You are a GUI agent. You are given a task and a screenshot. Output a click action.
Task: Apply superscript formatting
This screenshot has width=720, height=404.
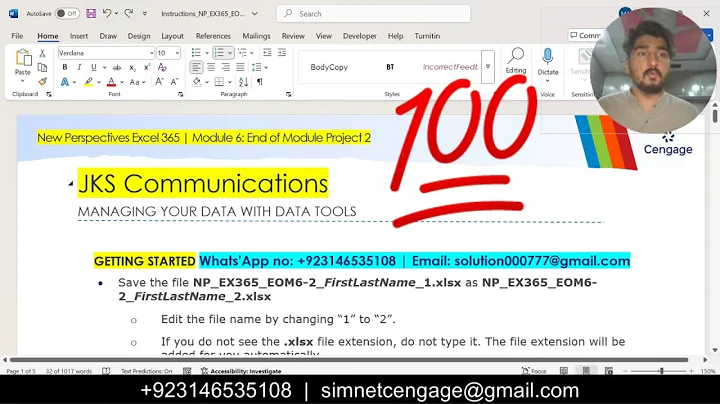pyautogui.click(x=147, y=67)
